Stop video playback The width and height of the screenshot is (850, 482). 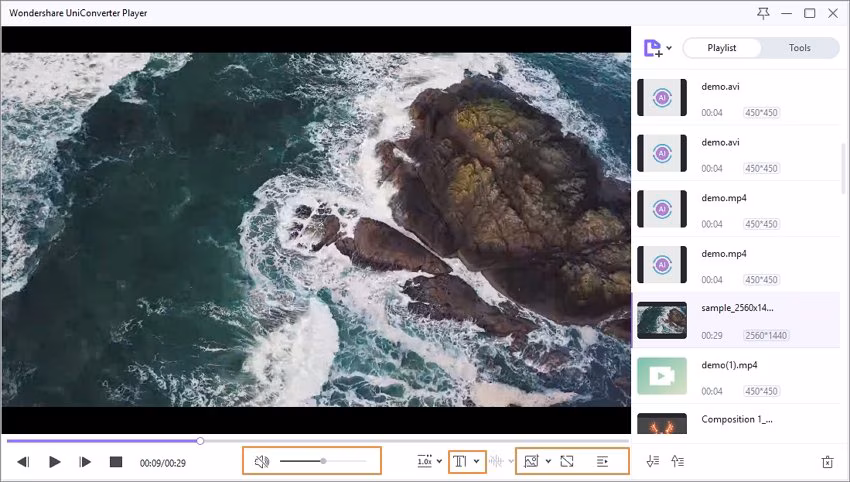115,462
